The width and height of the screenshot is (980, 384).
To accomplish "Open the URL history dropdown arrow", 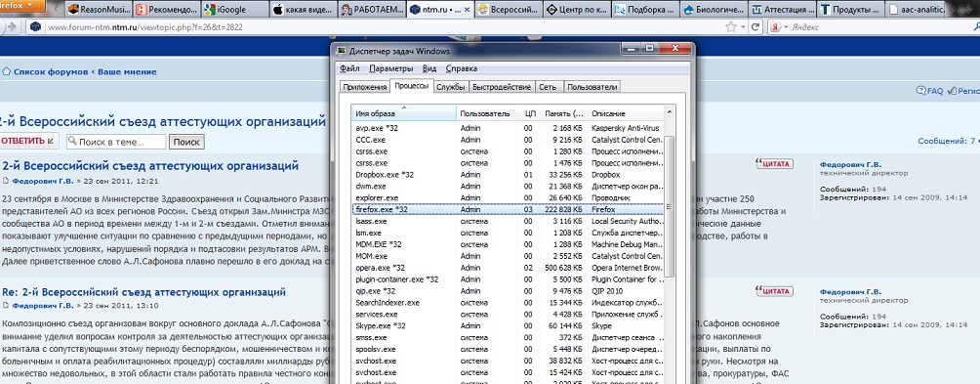I will [x=743, y=27].
